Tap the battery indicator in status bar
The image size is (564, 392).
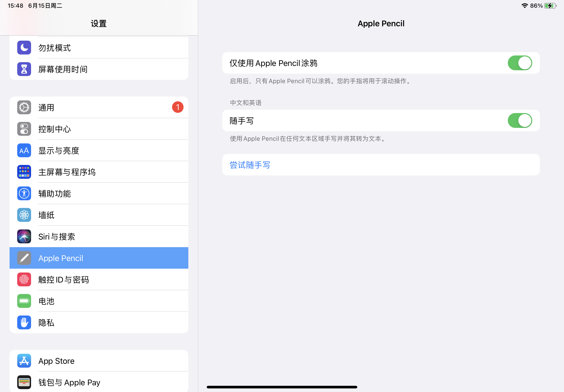[550, 6]
